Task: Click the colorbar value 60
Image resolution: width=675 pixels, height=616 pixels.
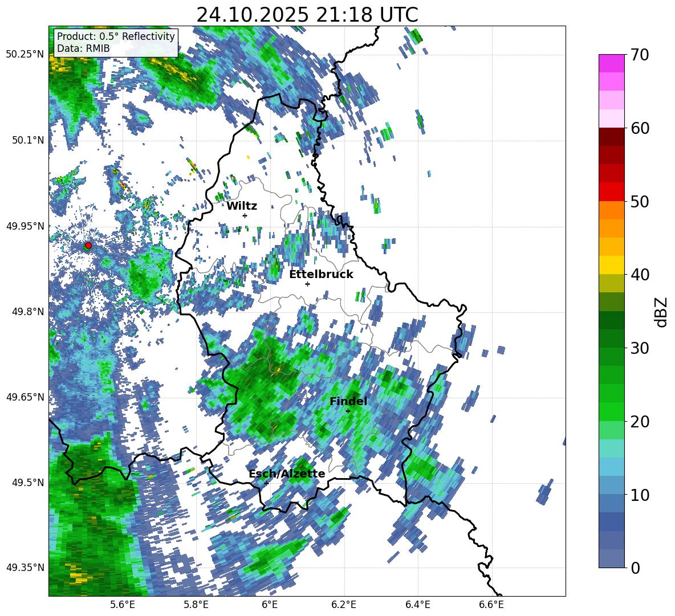Action: pyautogui.click(x=640, y=128)
